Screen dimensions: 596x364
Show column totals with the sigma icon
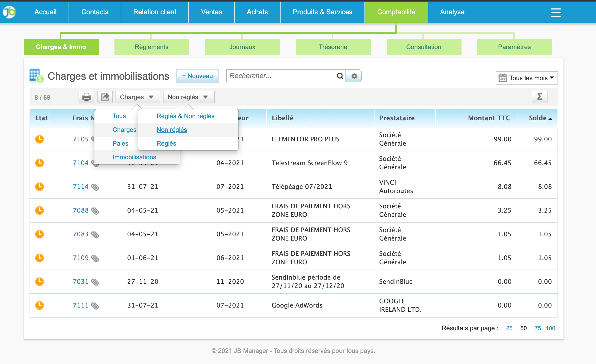coord(540,97)
